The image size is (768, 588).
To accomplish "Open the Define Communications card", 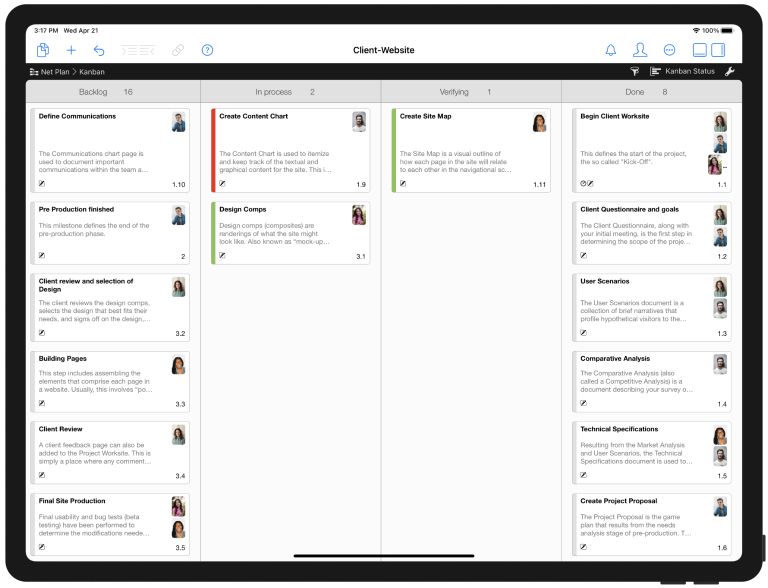I will pos(110,150).
